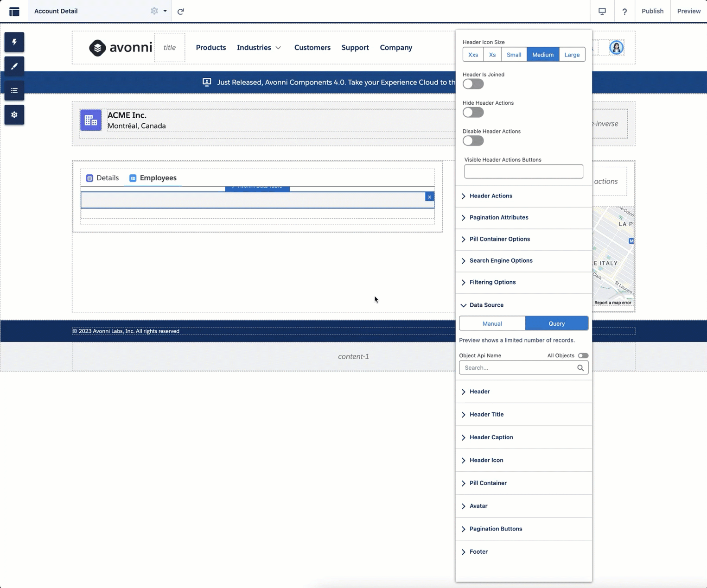Open the Page Structure list panel
Viewport: 707px width, 588px height.
coord(14,90)
